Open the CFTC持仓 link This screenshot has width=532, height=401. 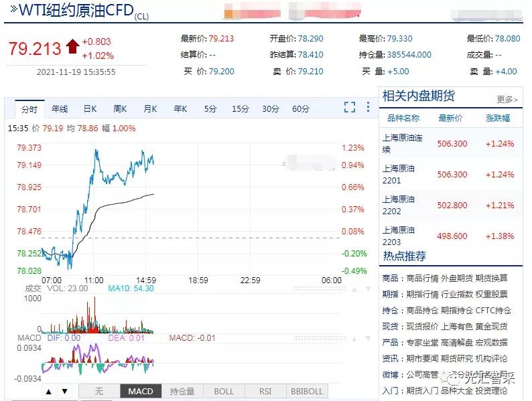coord(492,310)
